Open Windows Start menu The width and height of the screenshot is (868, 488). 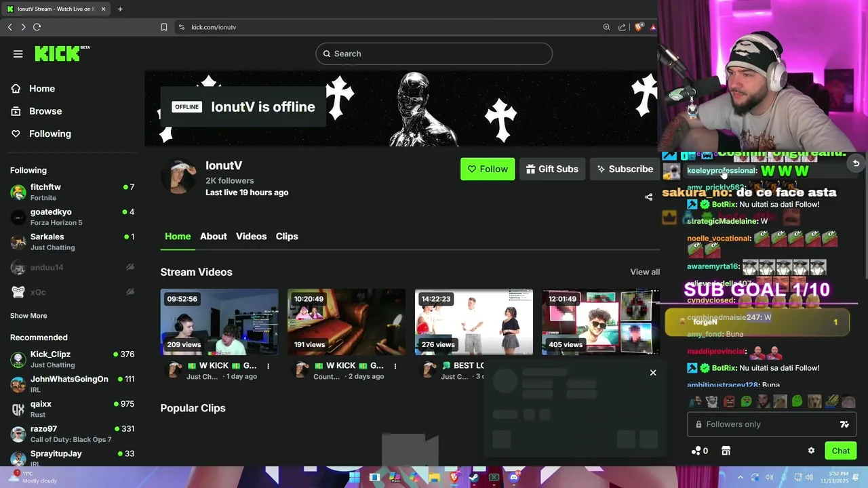(x=354, y=477)
